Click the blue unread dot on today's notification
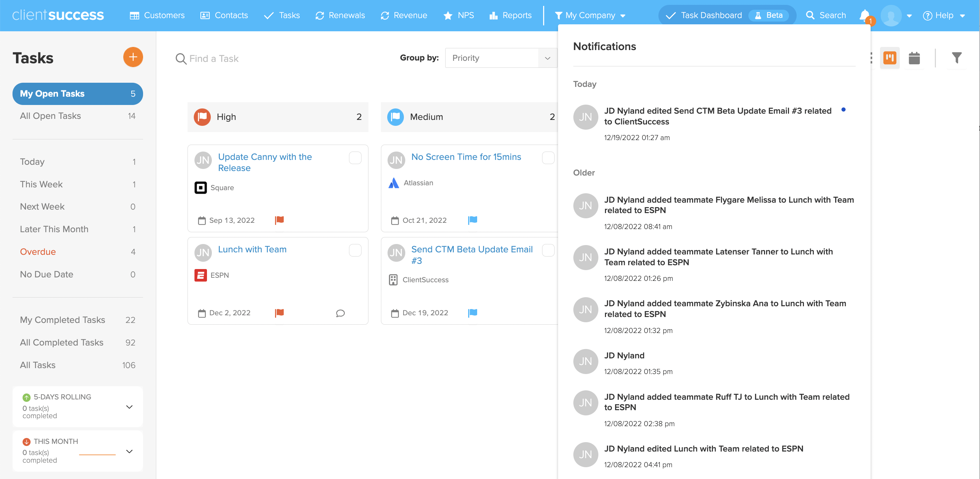980x479 pixels. click(x=843, y=109)
